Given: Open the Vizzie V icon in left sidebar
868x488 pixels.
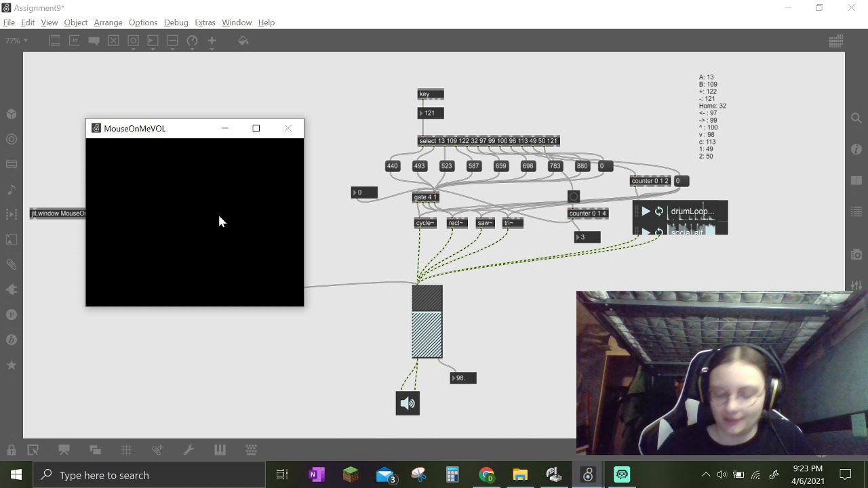Looking at the screenshot, I should coord(12,314).
